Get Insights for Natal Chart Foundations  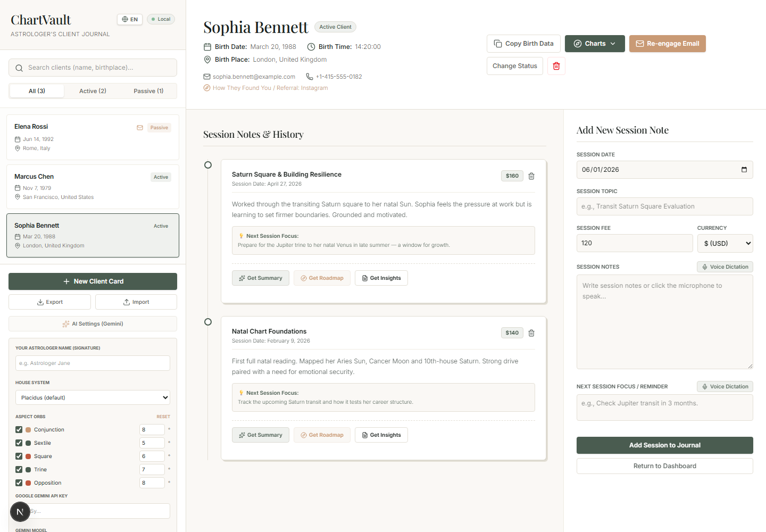pyautogui.click(x=381, y=435)
